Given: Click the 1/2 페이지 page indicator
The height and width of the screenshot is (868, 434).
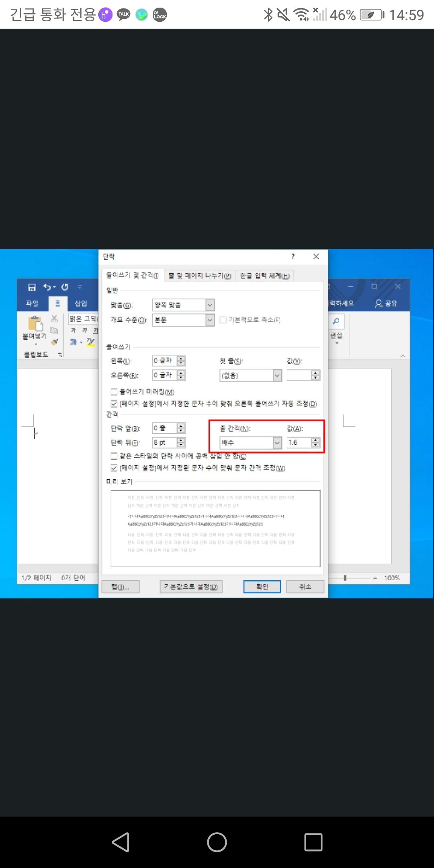Looking at the screenshot, I should pyautogui.click(x=37, y=578).
